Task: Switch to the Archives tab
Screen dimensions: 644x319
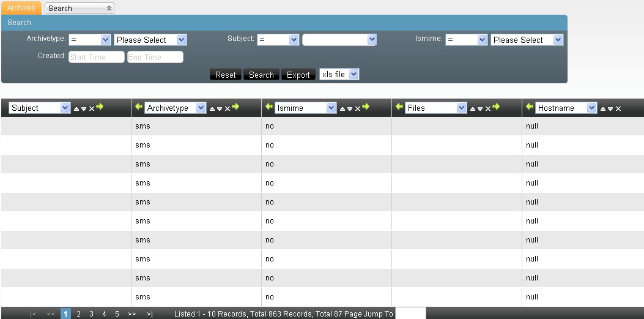Action: pos(21,8)
